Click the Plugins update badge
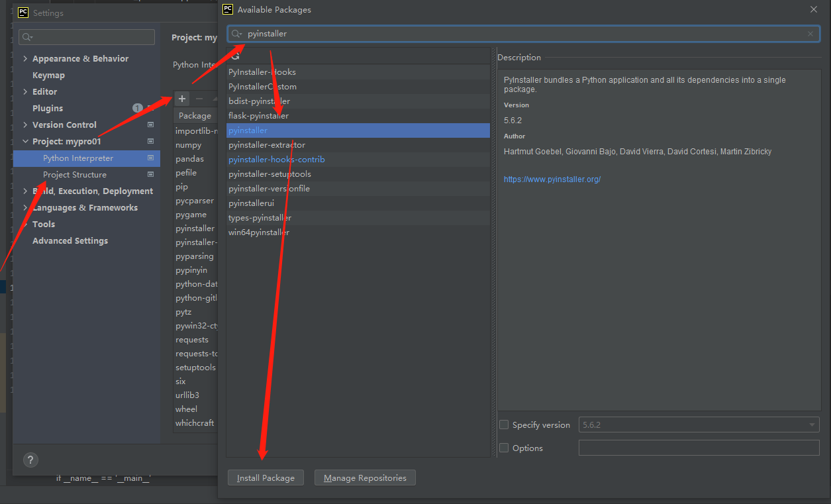Viewport: 831px width, 504px height. [x=137, y=109]
